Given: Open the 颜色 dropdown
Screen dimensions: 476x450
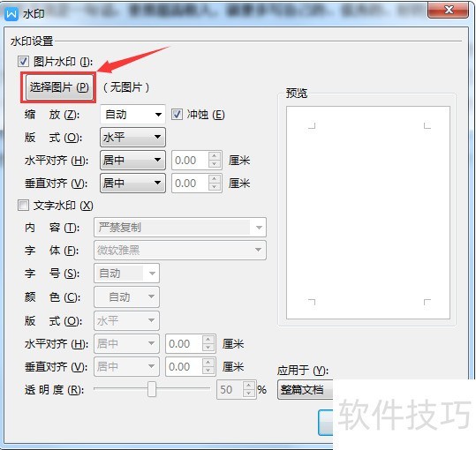Looking at the screenshot, I should pyautogui.click(x=126, y=296).
